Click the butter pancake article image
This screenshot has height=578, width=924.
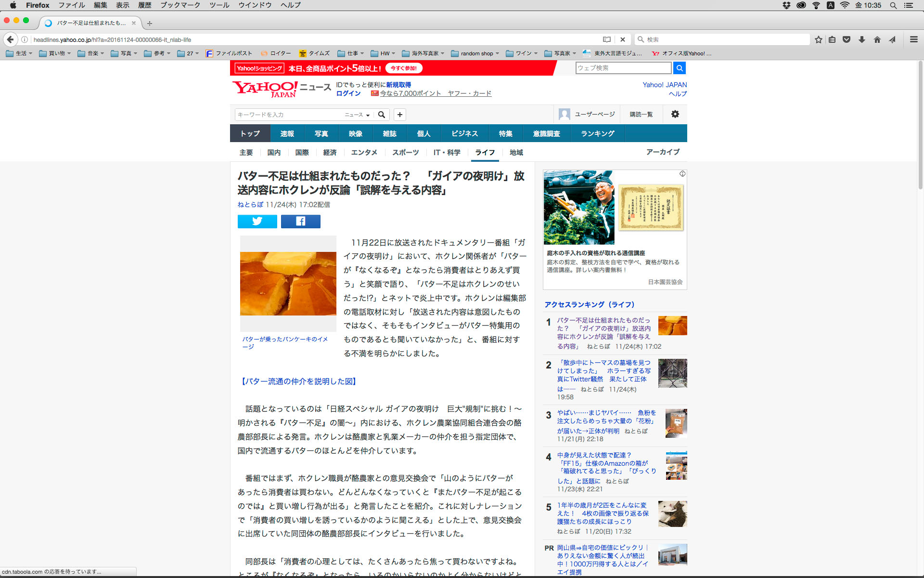click(288, 283)
